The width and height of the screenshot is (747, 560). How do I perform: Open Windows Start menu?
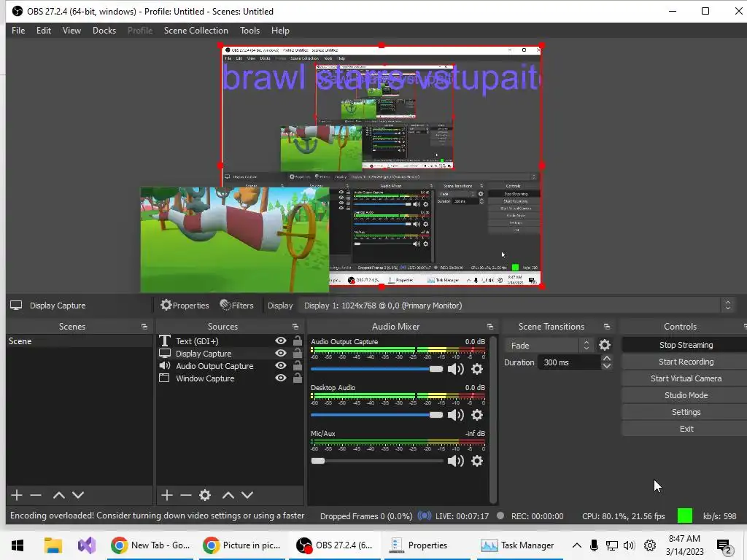click(18, 545)
